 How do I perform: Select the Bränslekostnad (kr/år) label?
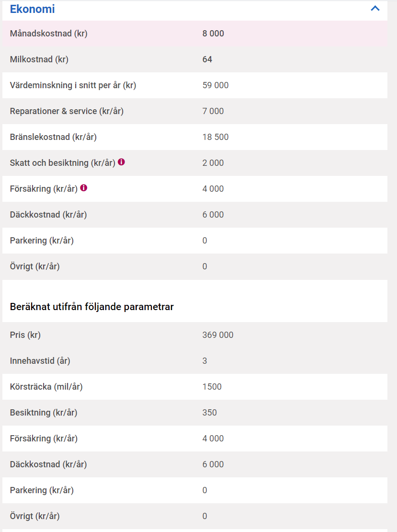click(x=53, y=137)
